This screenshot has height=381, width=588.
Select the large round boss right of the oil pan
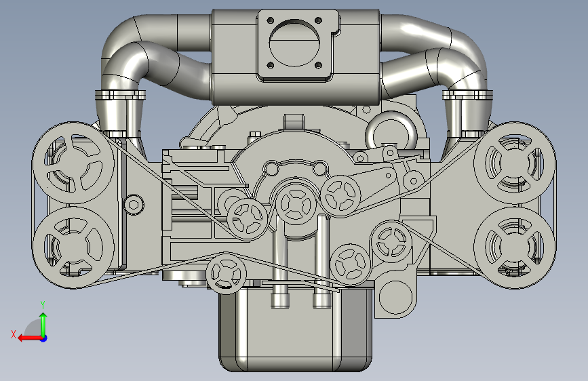(395, 296)
